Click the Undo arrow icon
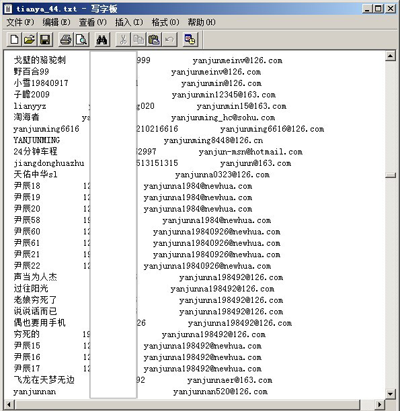Screen dimensions: 400x411 point(169,40)
